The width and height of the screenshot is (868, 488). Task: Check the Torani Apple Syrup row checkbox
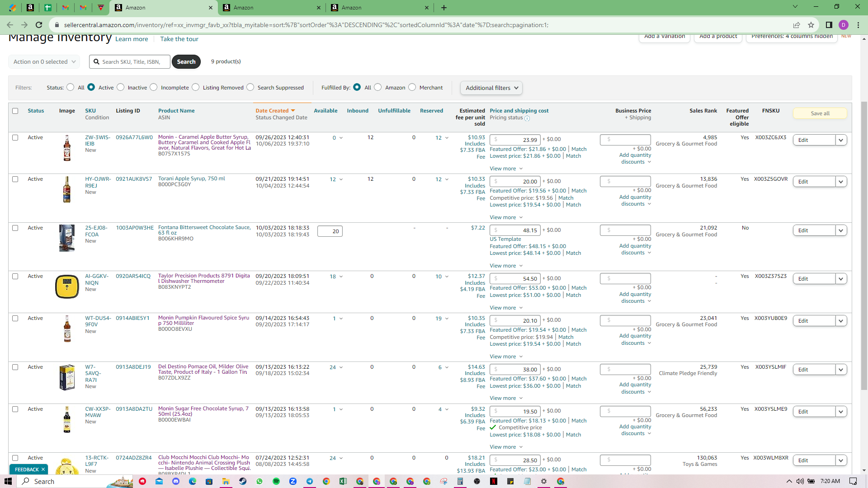pos(15,179)
